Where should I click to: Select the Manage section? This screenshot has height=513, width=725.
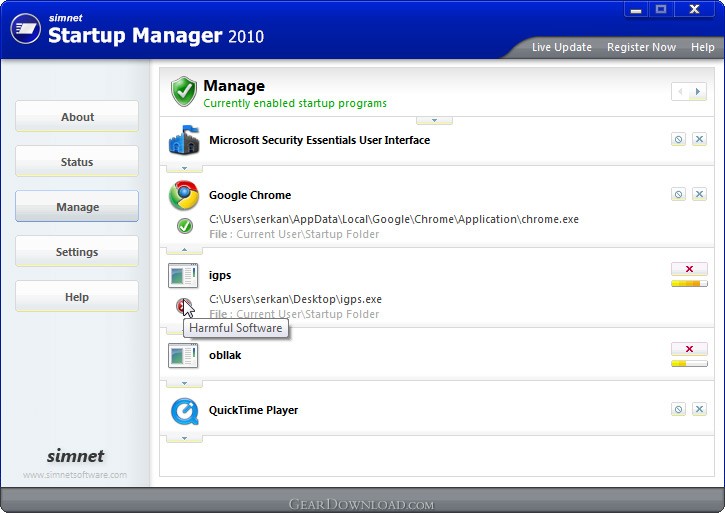click(x=77, y=206)
